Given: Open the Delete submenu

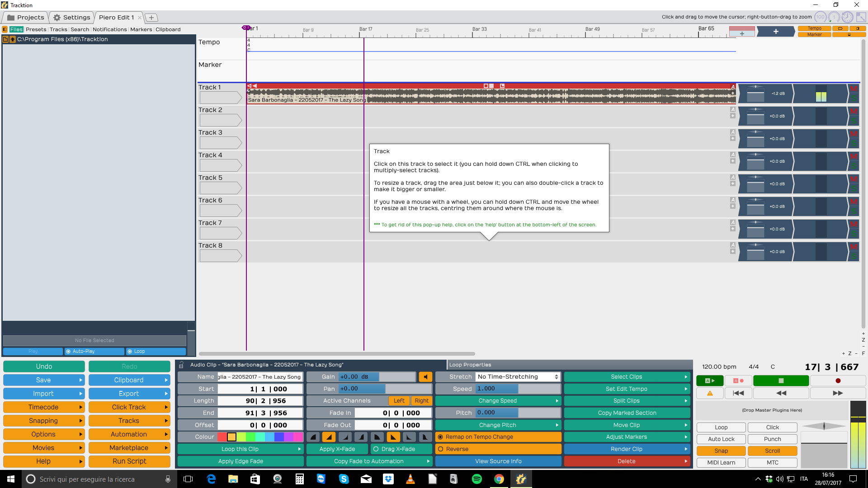Looking at the screenshot, I should click(x=627, y=461).
